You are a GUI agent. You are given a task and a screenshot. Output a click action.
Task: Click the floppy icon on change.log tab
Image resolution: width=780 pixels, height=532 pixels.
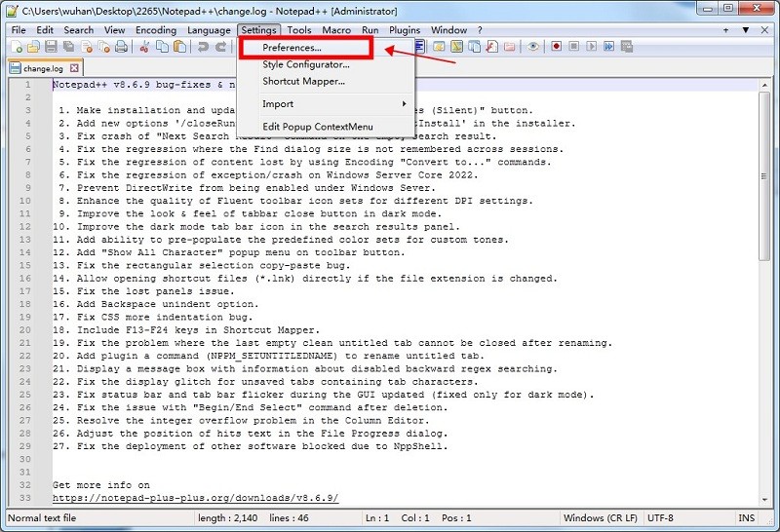(x=16, y=68)
